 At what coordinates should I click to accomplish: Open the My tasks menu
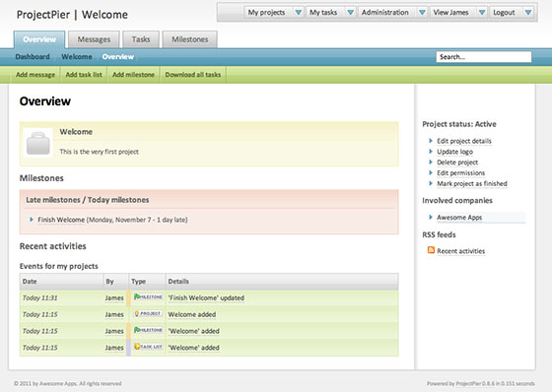click(x=323, y=13)
